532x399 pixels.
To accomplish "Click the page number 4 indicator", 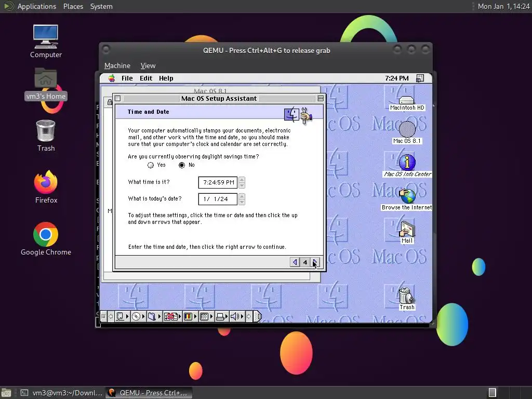I will click(x=305, y=262).
